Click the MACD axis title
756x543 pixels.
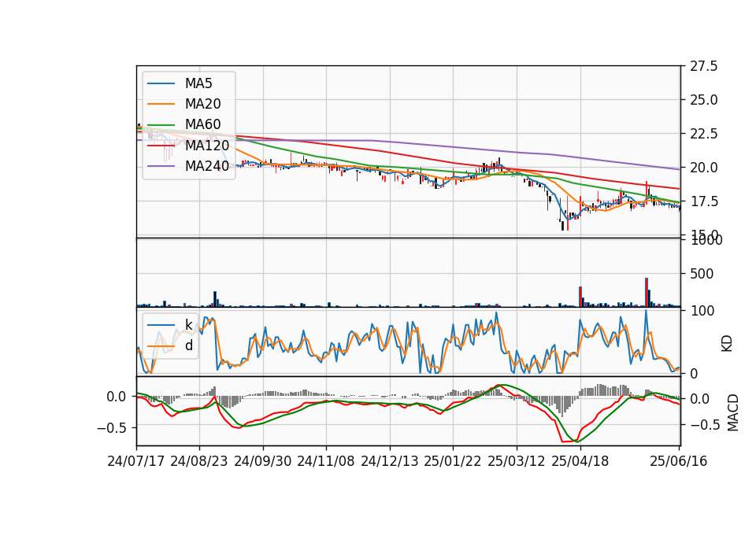[x=733, y=412]
